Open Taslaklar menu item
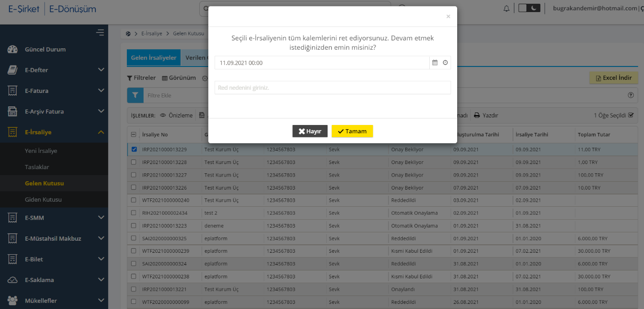 [37, 167]
